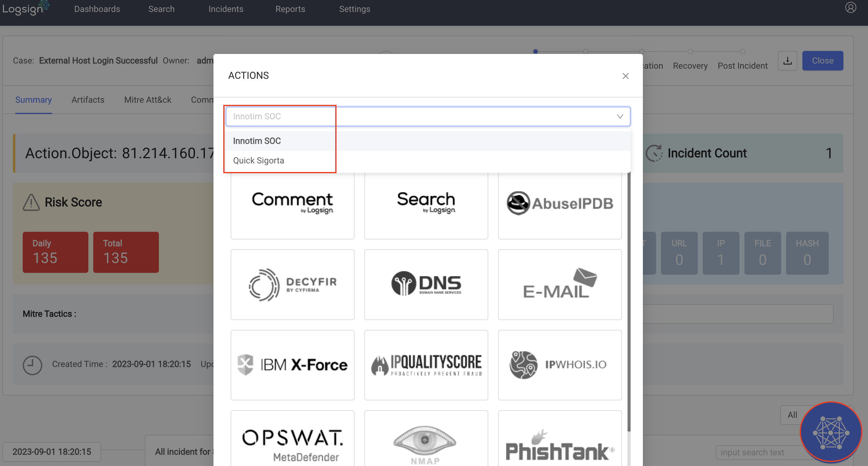The width and height of the screenshot is (868, 466).
Task: Open the AbuseIPDB action tile
Action: tap(560, 203)
